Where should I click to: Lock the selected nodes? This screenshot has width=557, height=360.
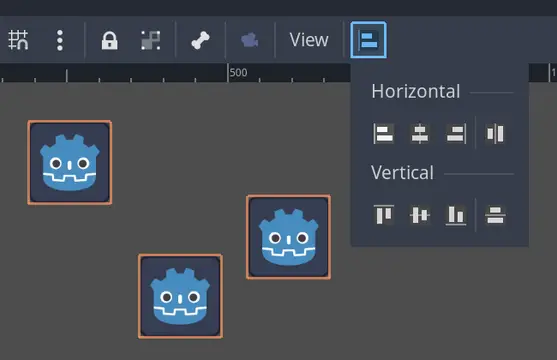click(x=109, y=40)
